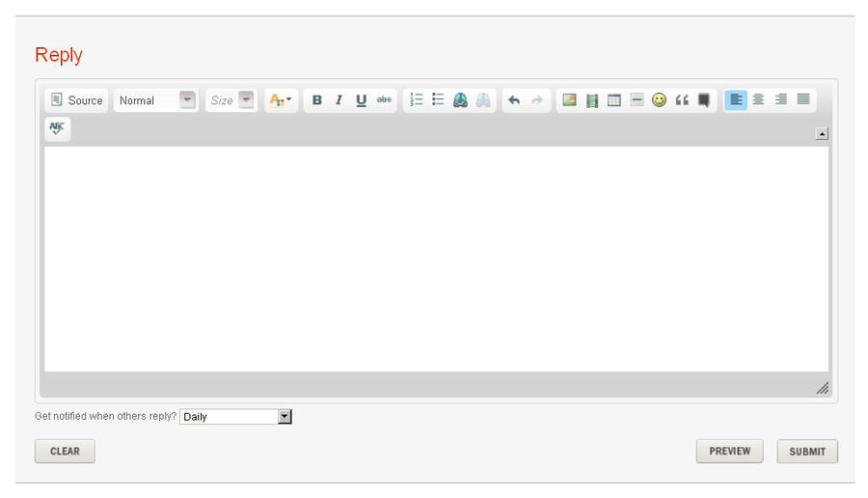Image resolution: width=868 pixels, height=498 pixels.
Task: Apply strikethrough to text
Action: click(x=384, y=100)
